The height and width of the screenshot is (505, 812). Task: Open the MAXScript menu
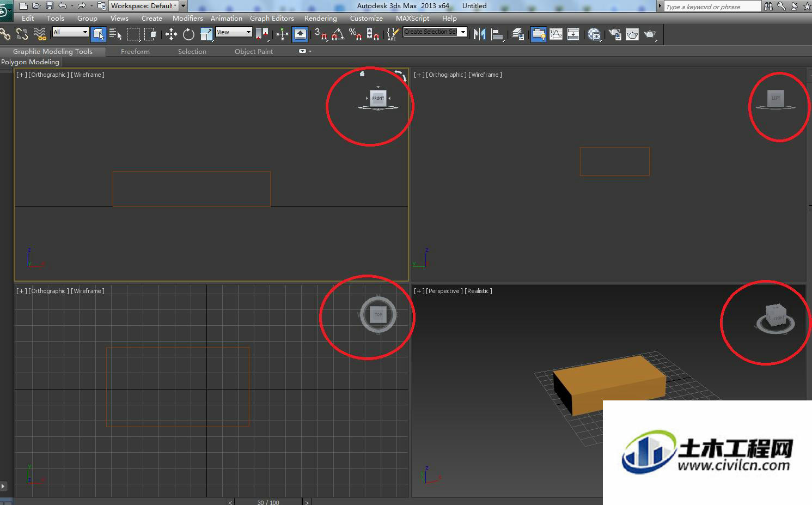pyautogui.click(x=412, y=18)
